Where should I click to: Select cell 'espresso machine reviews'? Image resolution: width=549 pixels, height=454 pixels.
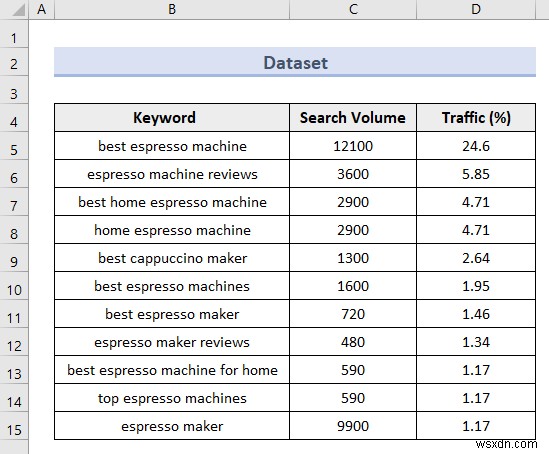[x=172, y=174]
